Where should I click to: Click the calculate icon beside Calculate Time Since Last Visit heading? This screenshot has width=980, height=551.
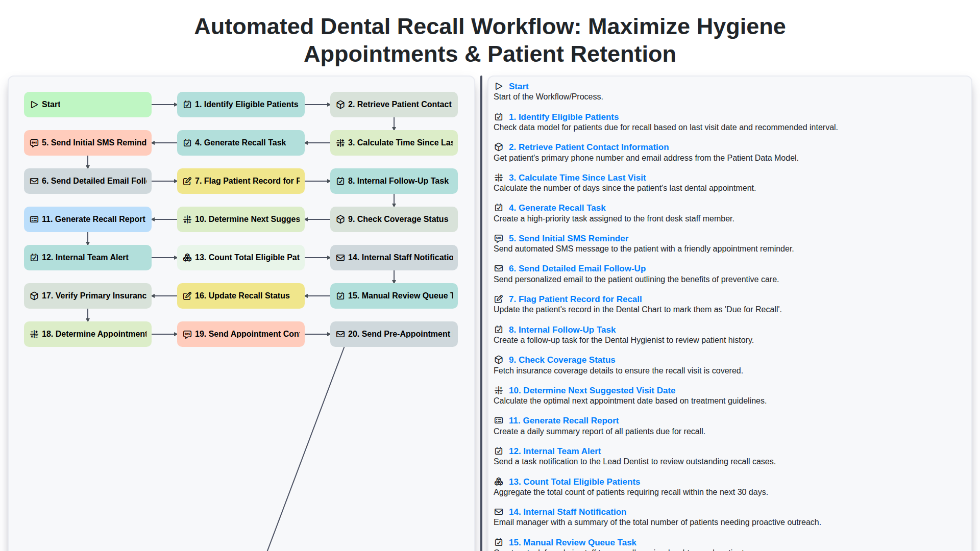pyautogui.click(x=499, y=178)
